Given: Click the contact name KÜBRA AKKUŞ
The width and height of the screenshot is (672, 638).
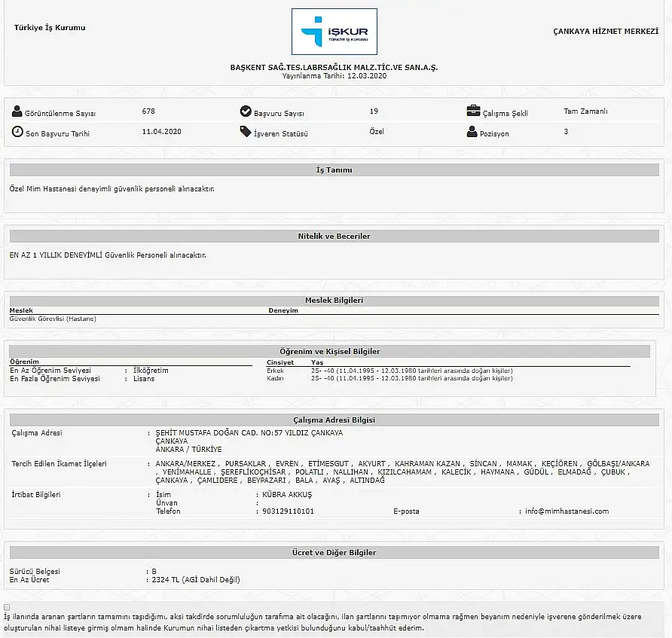Looking at the screenshot, I should click(x=287, y=494).
